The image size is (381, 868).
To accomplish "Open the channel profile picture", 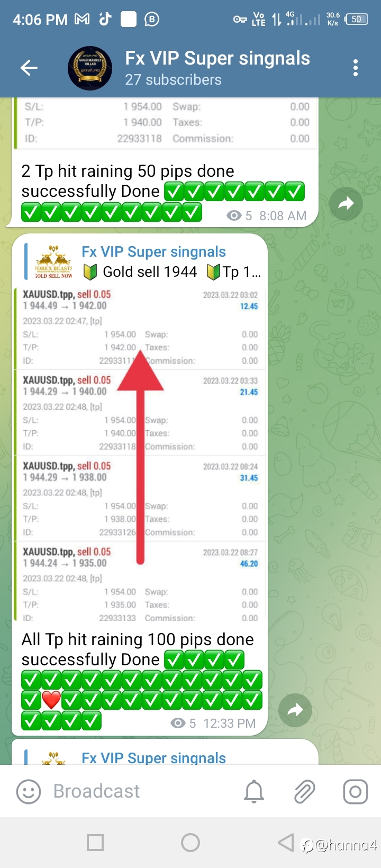I will click(x=90, y=68).
